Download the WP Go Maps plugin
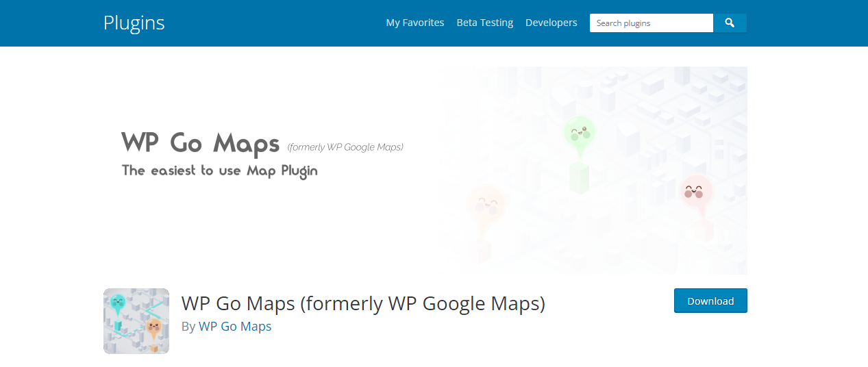 (710, 301)
